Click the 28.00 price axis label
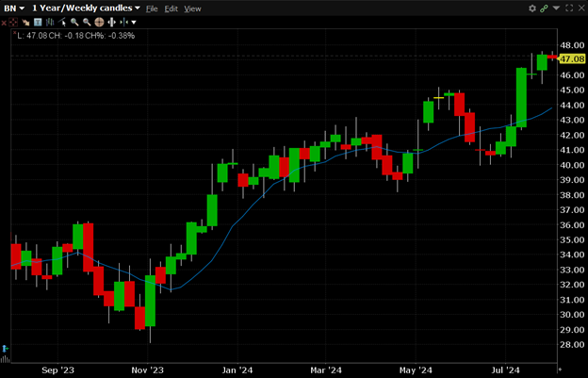The width and height of the screenshot is (588, 378). tap(572, 345)
